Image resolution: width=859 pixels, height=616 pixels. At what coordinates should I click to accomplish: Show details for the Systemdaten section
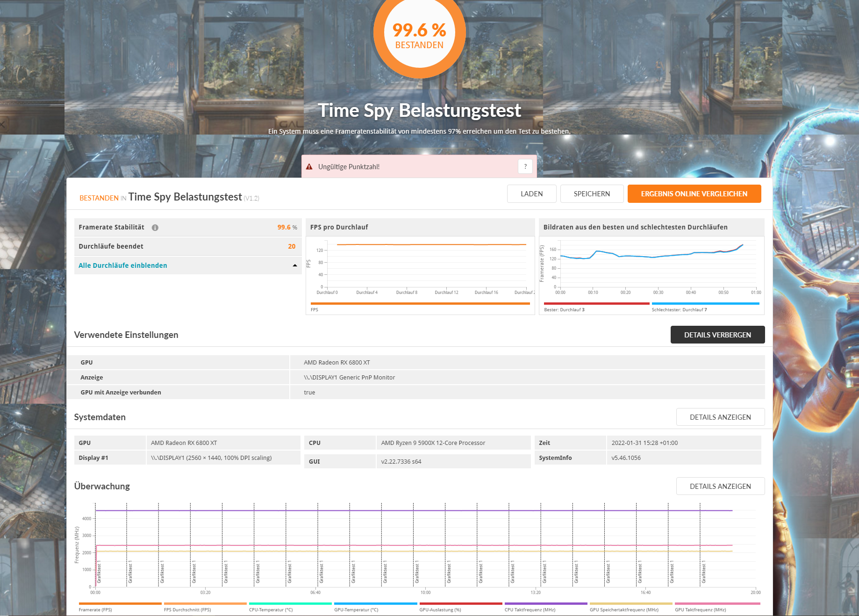(720, 417)
